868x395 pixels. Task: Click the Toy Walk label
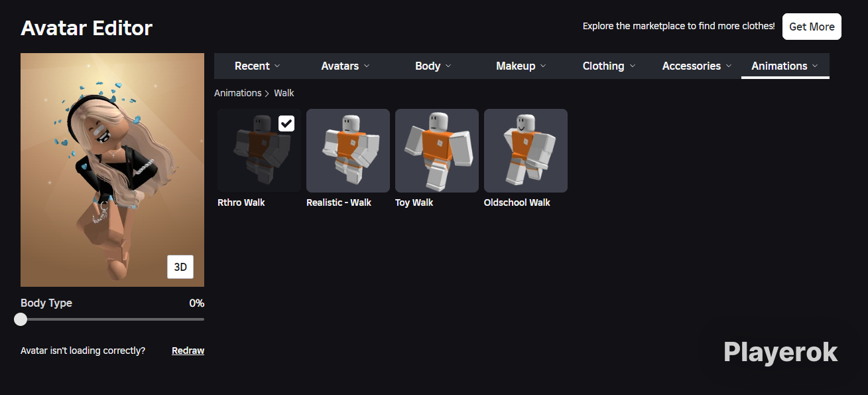[414, 202]
